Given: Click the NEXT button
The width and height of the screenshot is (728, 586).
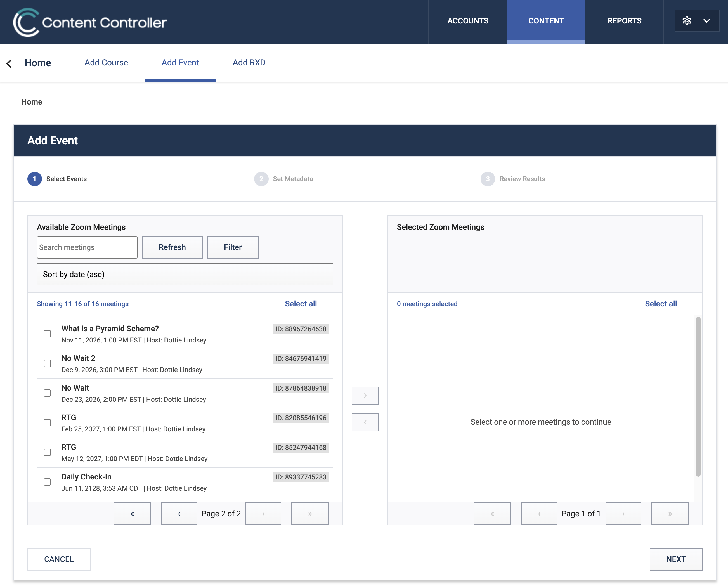Looking at the screenshot, I should click(x=676, y=559).
